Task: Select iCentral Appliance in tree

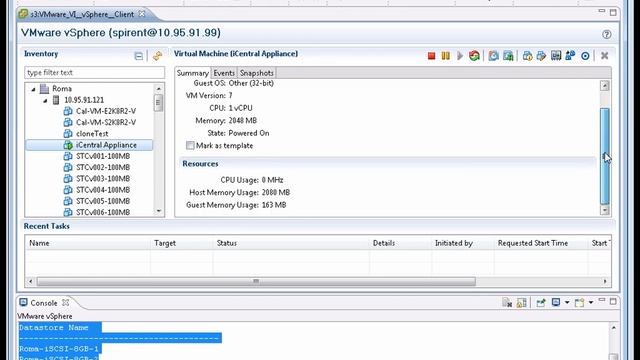Action: [x=106, y=145]
